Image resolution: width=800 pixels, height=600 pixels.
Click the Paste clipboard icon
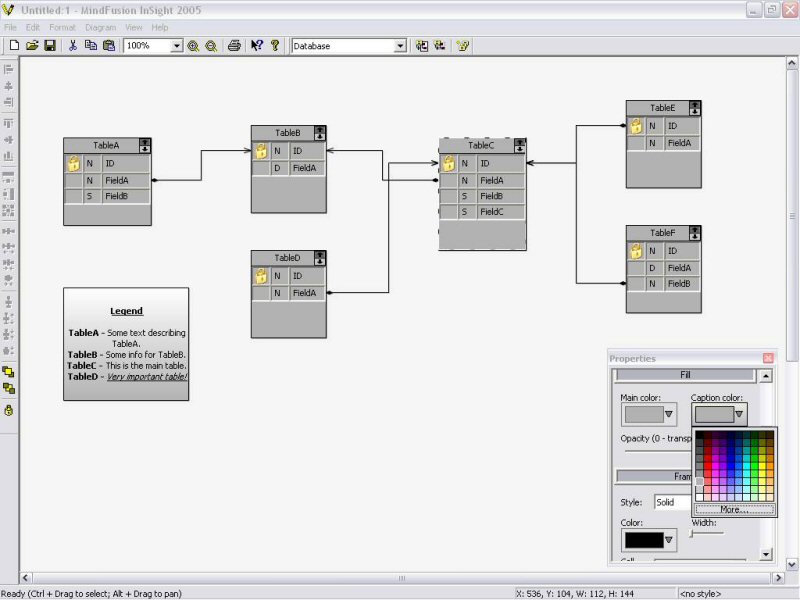point(108,46)
